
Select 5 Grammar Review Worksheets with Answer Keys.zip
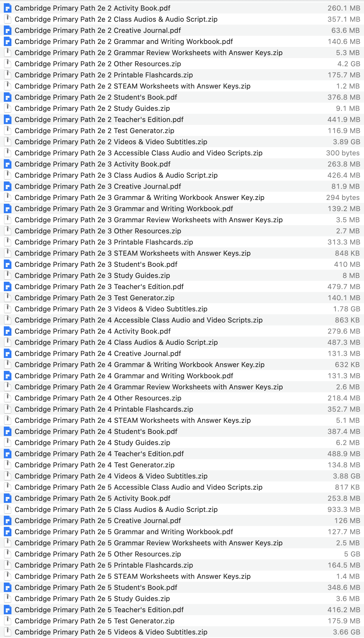[x=182, y=543]
